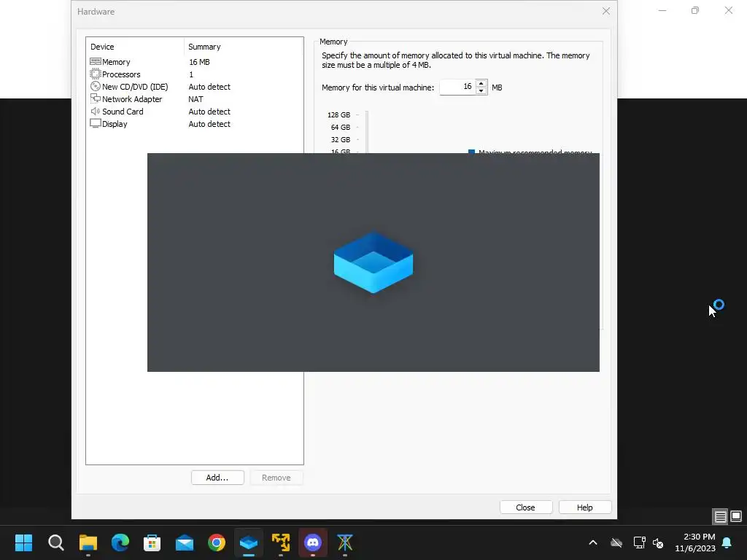Open taskbar Search
747x560 pixels.
click(55, 542)
